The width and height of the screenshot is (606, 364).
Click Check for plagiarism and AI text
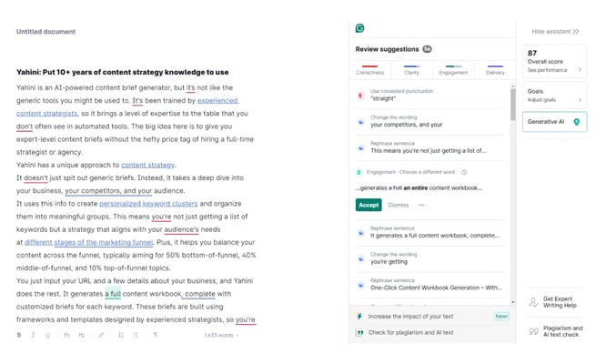pos(432,332)
